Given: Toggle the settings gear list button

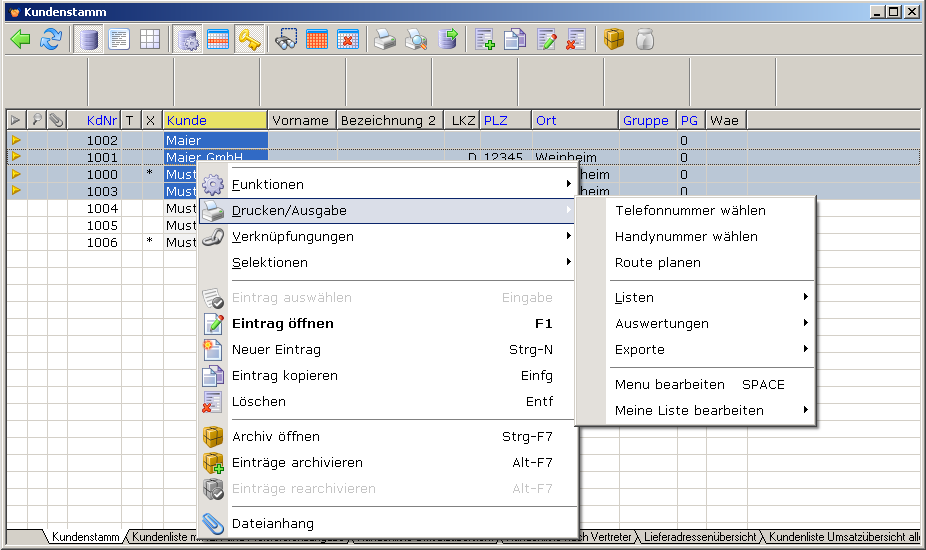Looking at the screenshot, I should click(187, 39).
